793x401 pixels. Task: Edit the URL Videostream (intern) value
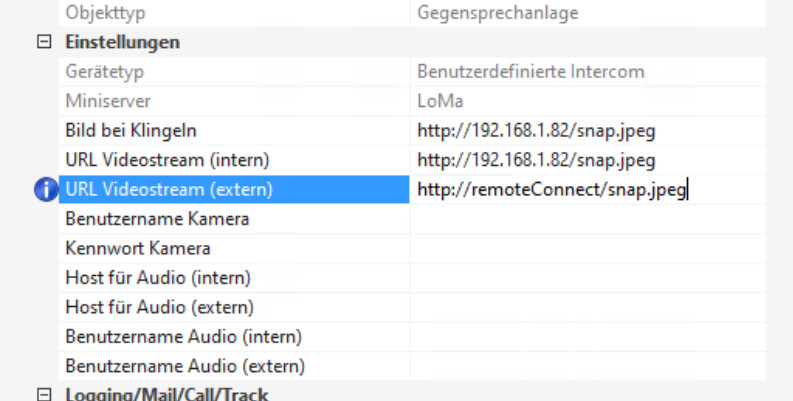point(536,160)
